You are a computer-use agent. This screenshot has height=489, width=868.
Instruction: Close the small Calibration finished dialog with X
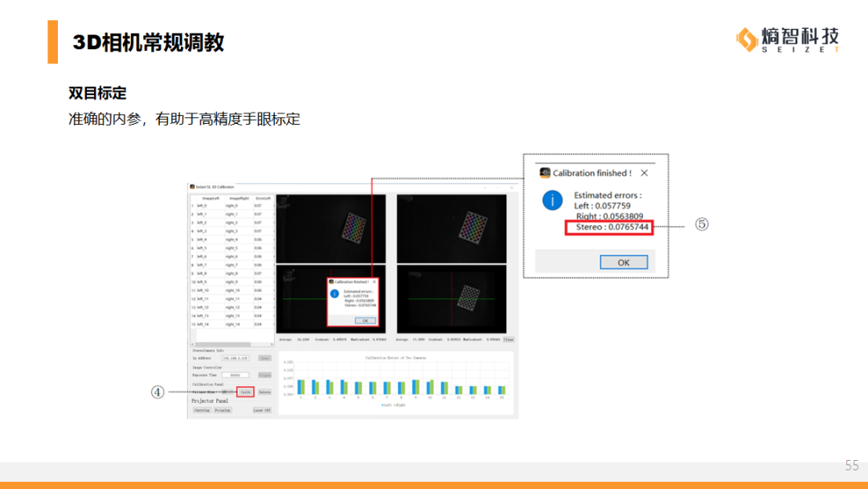tap(375, 281)
